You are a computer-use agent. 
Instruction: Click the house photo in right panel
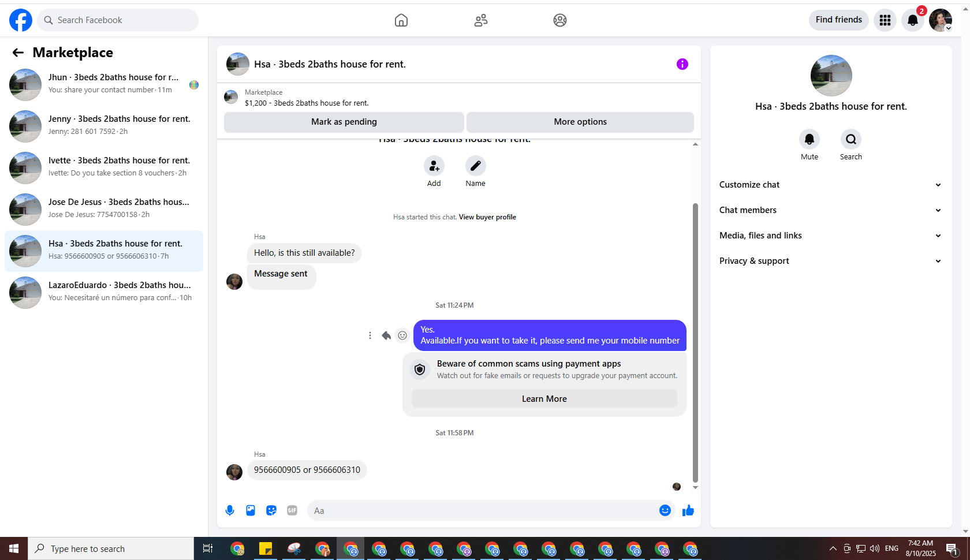pyautogui.click(x=831, y=76)
